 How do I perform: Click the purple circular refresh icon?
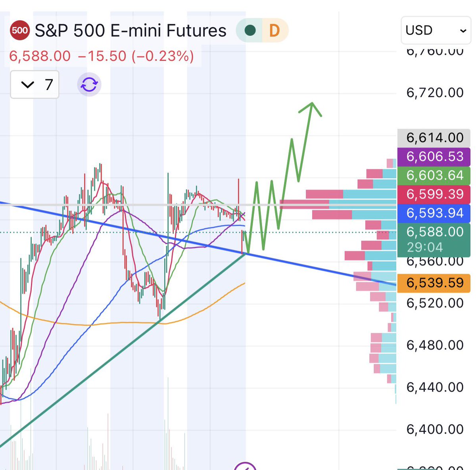click(x=89, y=84)
